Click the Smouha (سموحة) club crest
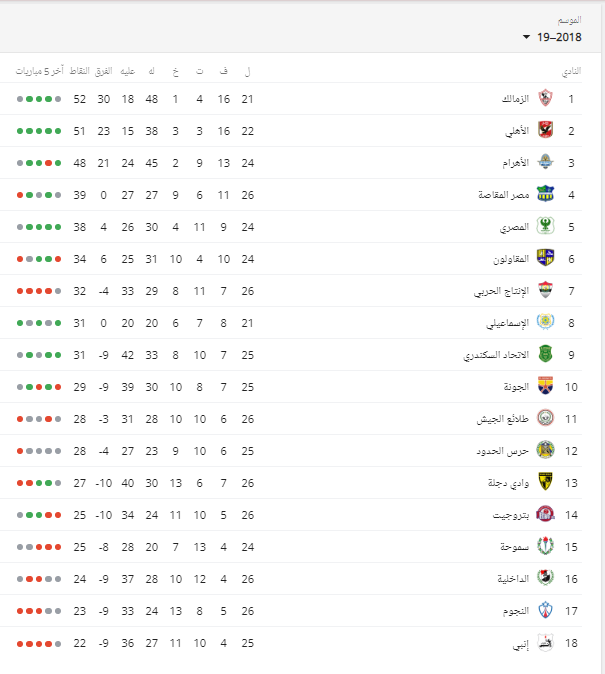This screenshot has width=605, height=674. (545, 546)
